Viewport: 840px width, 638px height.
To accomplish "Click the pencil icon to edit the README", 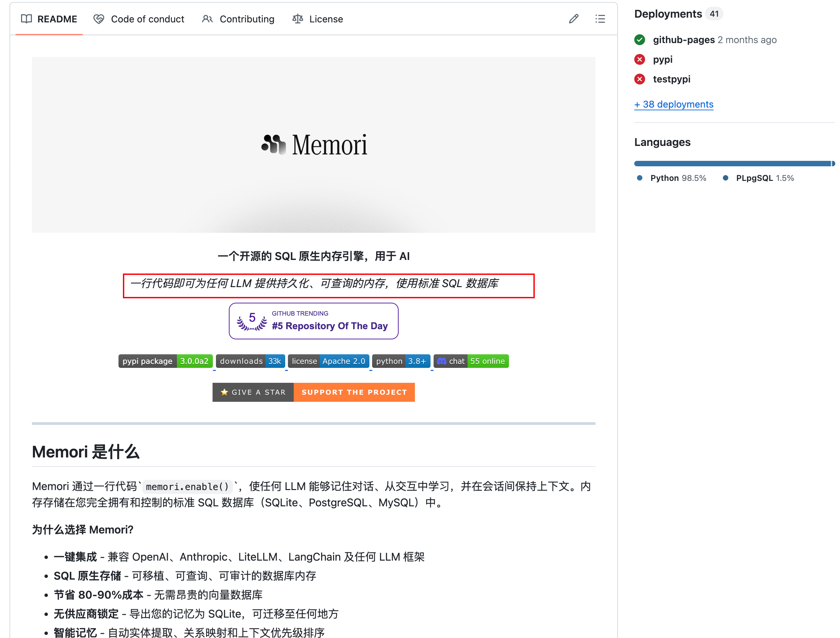I will (x=574, y=19).
